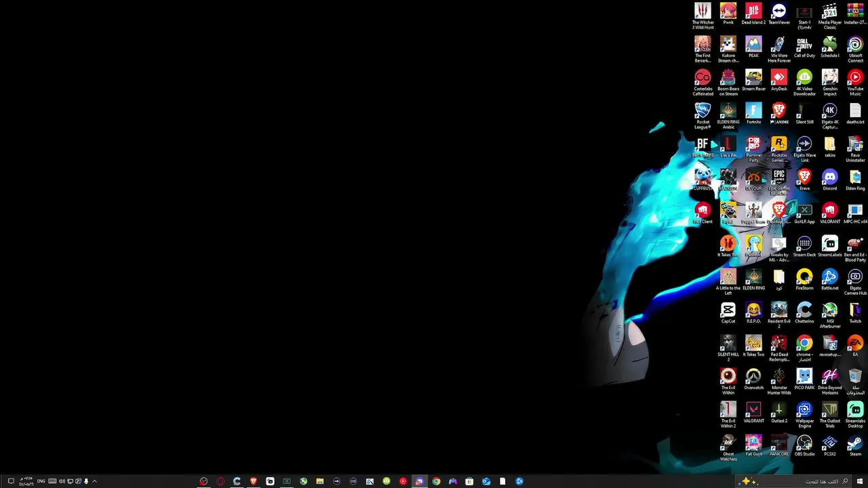The image size is (868, 488).
Task: Launch the Stream Deck app icon
Action: point(804,247)
